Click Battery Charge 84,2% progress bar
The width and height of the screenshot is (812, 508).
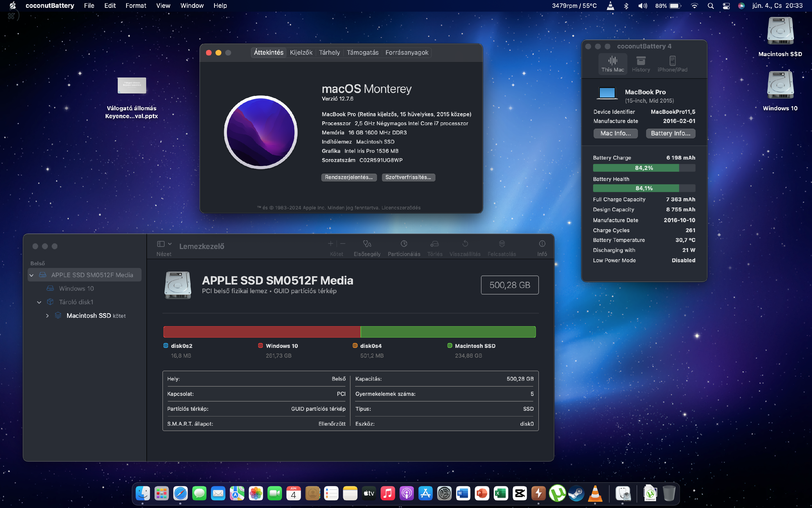644,168
